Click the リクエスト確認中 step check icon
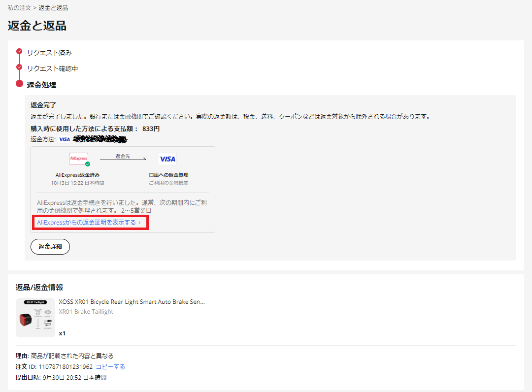 tap(19, 67)
